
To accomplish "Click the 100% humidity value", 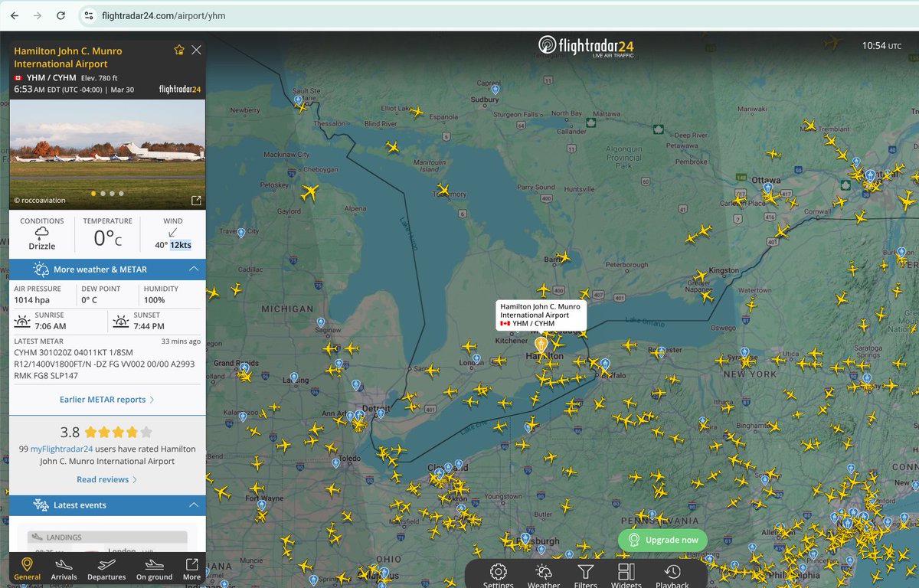I will tap(155, 300).
